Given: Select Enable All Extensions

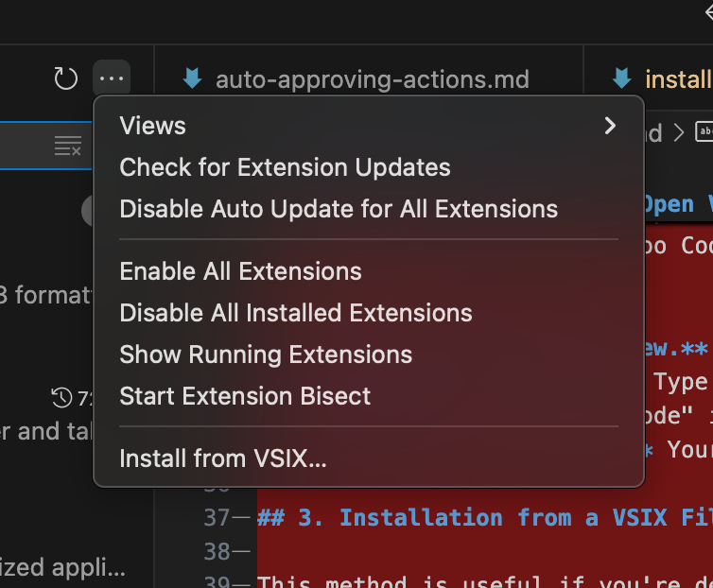Looking at the screenshot, I should coord(240,271).
